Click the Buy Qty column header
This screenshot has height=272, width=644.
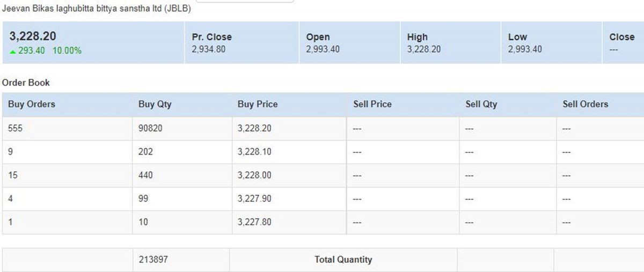(x=155, y=104)
